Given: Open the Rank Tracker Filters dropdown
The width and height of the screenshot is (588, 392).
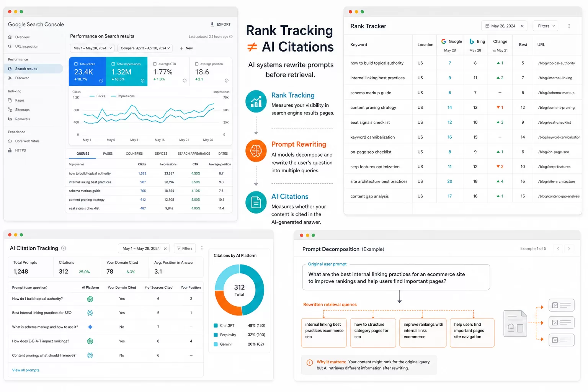Looking at the screenshot, I should (x=546, y=26).
